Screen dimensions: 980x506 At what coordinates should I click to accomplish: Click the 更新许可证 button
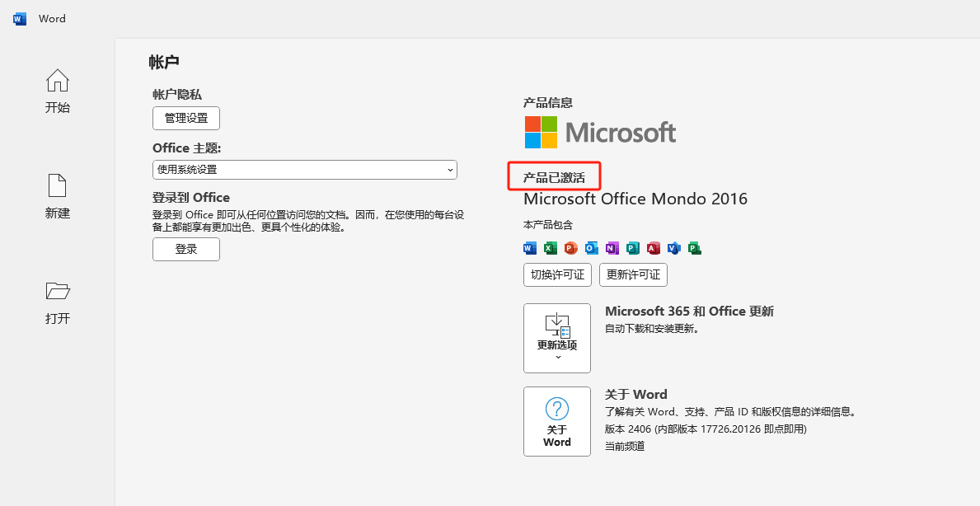(x=633, y=275)
